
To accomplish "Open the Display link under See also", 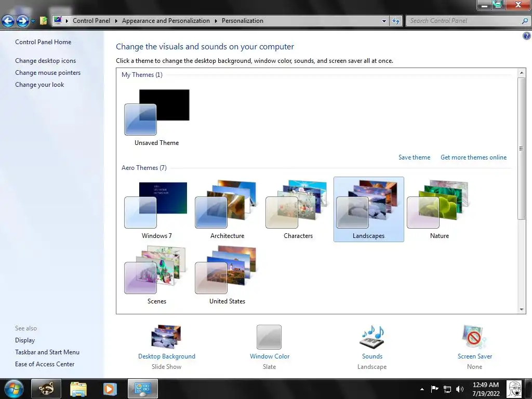I will click(x=25, y=340).
